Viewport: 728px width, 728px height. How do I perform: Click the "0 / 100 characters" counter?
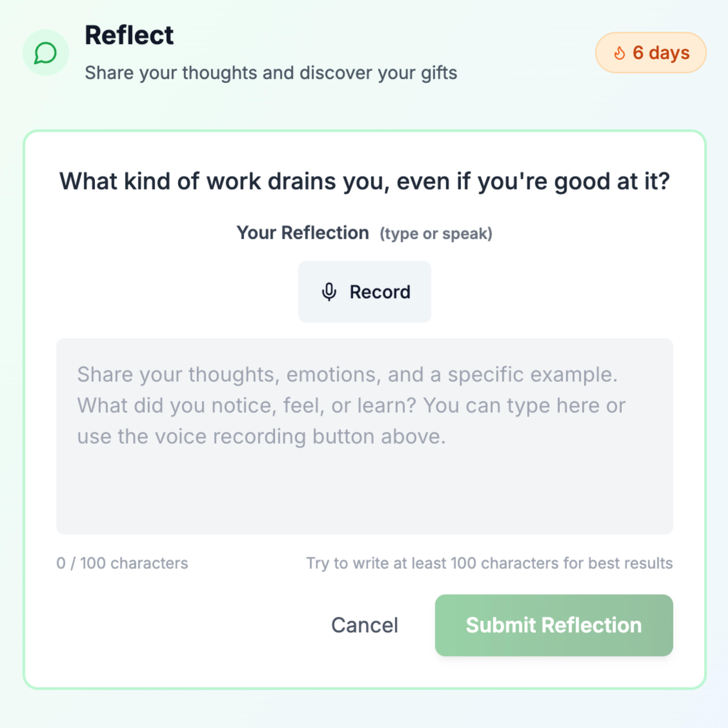tap(122, 563)
